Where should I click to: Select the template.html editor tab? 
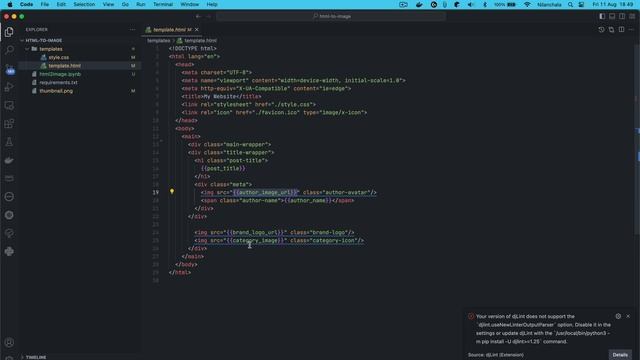click(172, 29)
